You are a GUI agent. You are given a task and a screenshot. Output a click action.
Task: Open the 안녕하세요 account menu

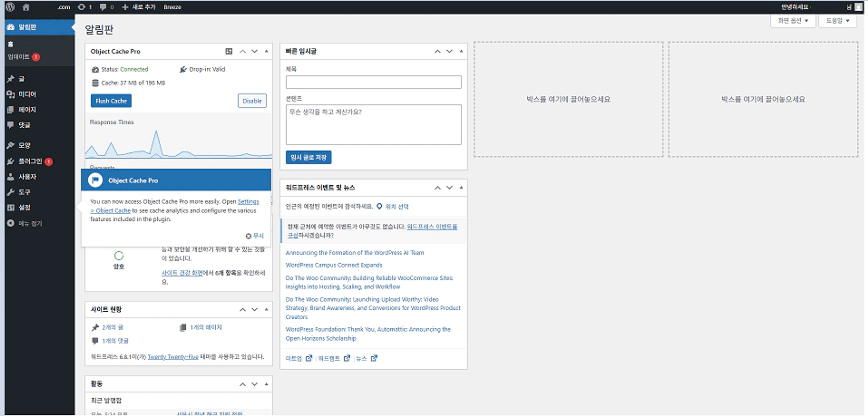pyautogui.click(x=795, y=7)
